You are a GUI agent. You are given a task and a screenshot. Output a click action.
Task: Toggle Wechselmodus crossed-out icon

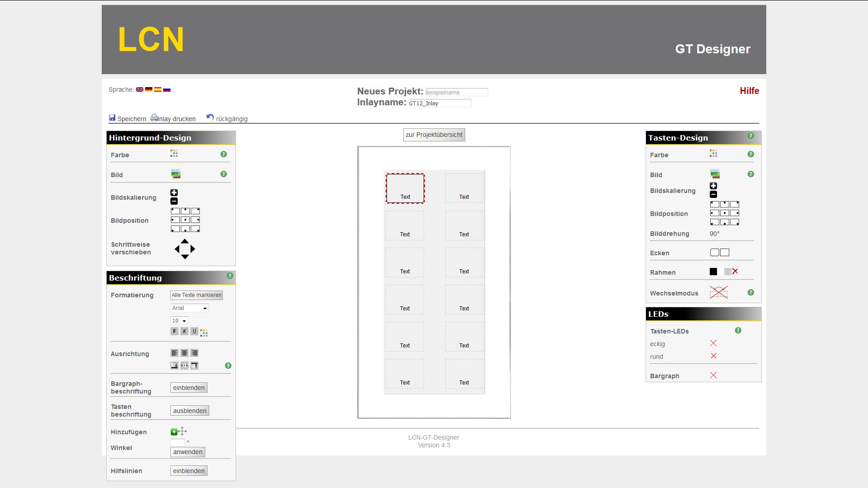pyautogui.click(x=719, y=292)
